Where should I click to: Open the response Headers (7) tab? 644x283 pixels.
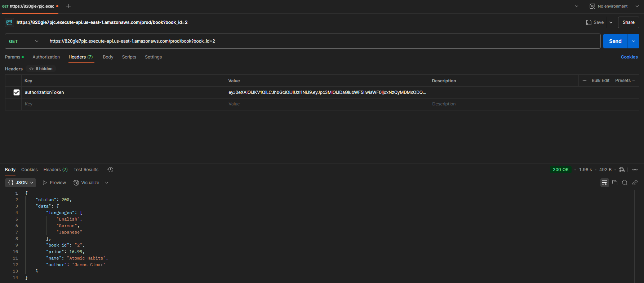tap(55, 170)
